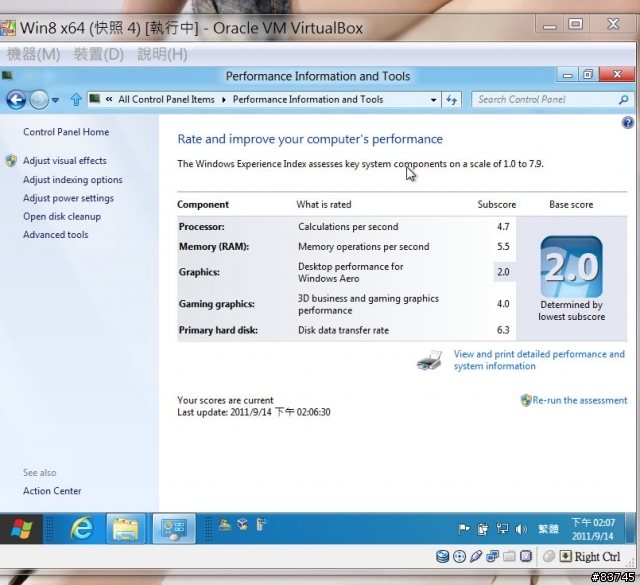Open Advanced tools
This screenshot has width=640, height=585.
click(x=56, y=235)
